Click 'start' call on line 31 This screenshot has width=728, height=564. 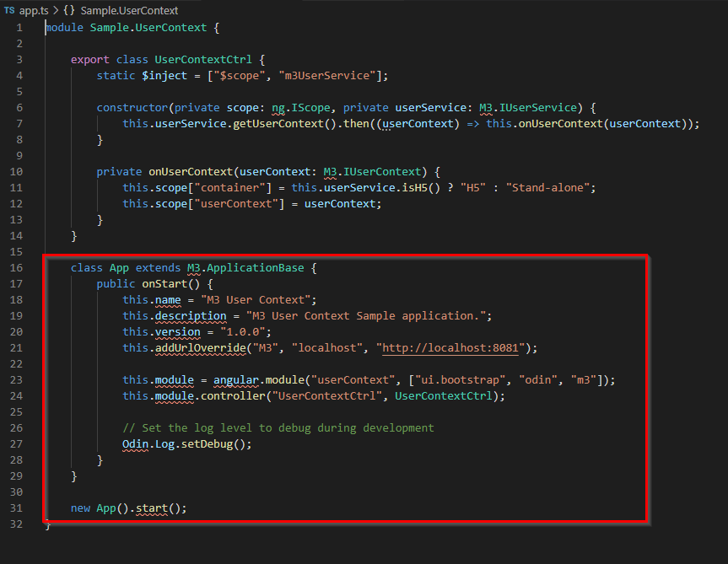[x=151, y=508]
